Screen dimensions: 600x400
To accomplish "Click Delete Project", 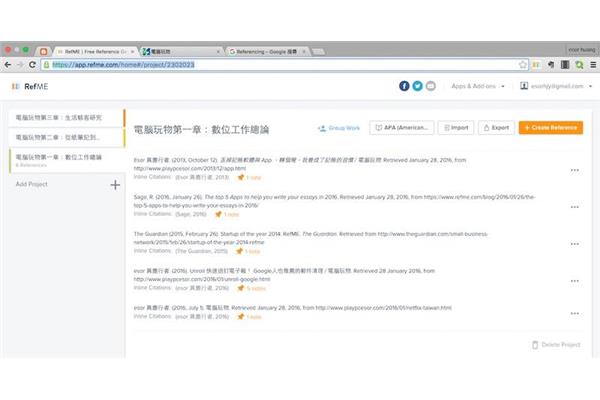I will tap(556, 345).
